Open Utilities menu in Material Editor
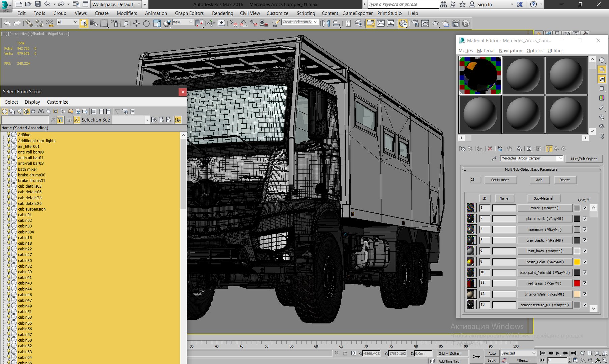 (555, 51)
